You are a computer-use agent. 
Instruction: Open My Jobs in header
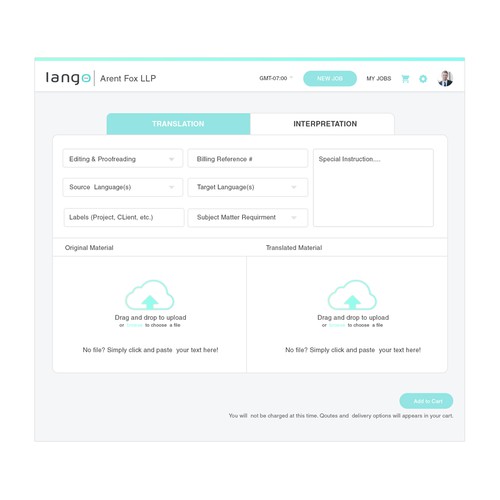tap(379, 79)
